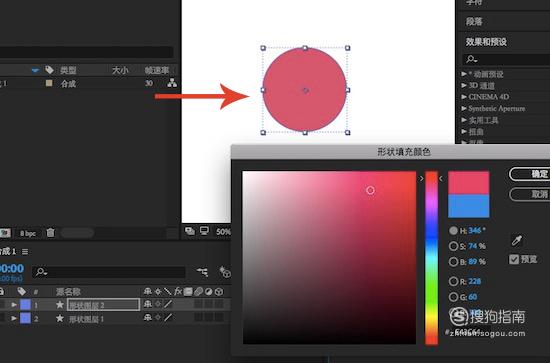The height and width of the screenshot is (363, 550).
Task: Click the quality switch column header icon
Action: 168,291
